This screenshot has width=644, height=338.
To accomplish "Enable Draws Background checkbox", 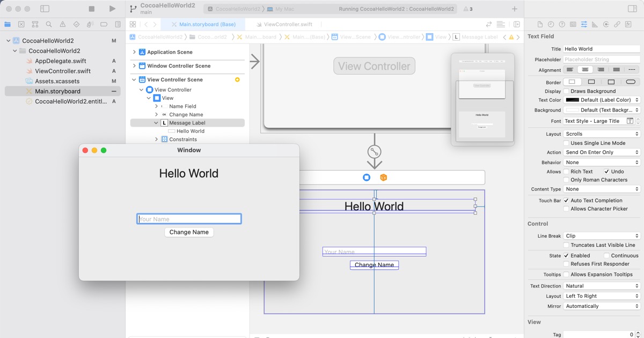I will coord(566,91).
